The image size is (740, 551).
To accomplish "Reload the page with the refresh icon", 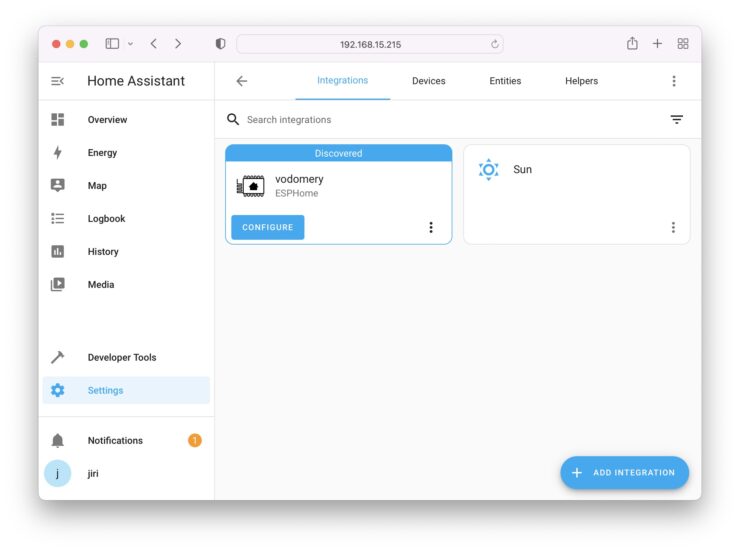I will click(x=495, y=44).
